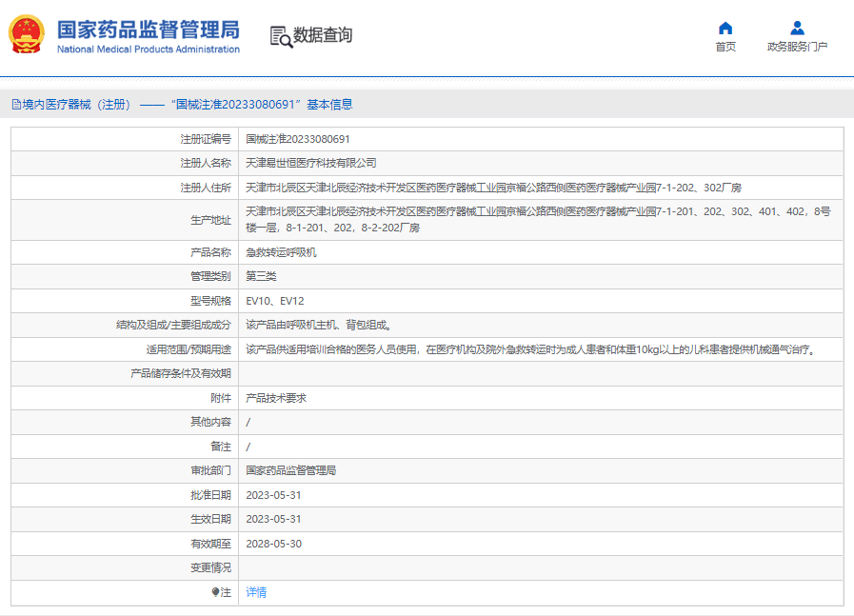
Task: Click the National Medical Products Administration subtitle
Action: point(149,50)
